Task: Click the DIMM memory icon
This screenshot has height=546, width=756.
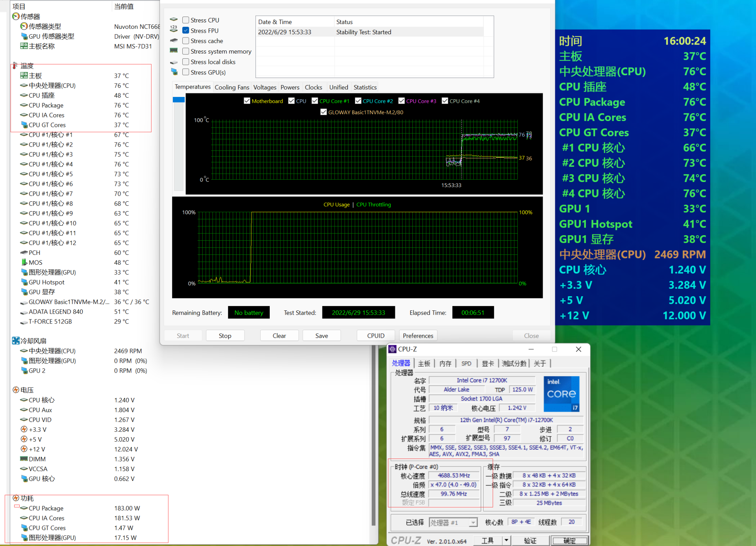Action: [x=24, y=459]
